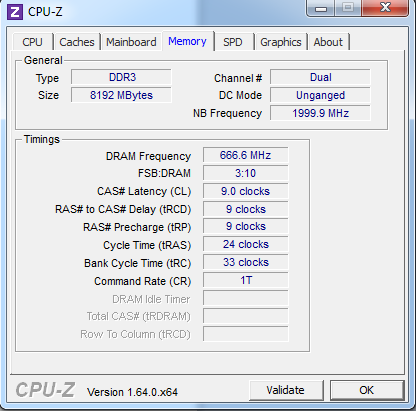Click the CPU-Z window title text

[45, 12]
